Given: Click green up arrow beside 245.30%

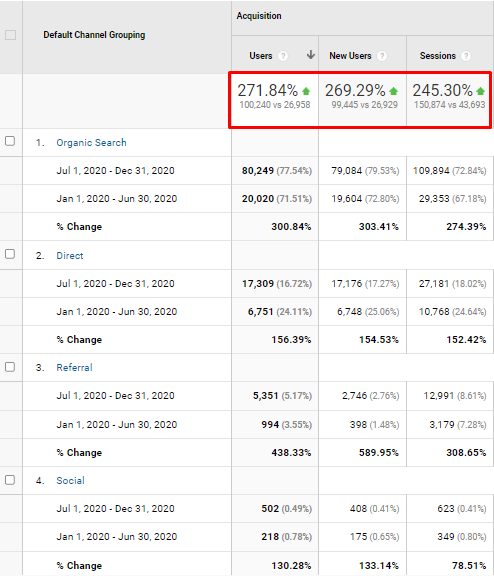Looking at the screenshot, I should (x=480, y=91).
